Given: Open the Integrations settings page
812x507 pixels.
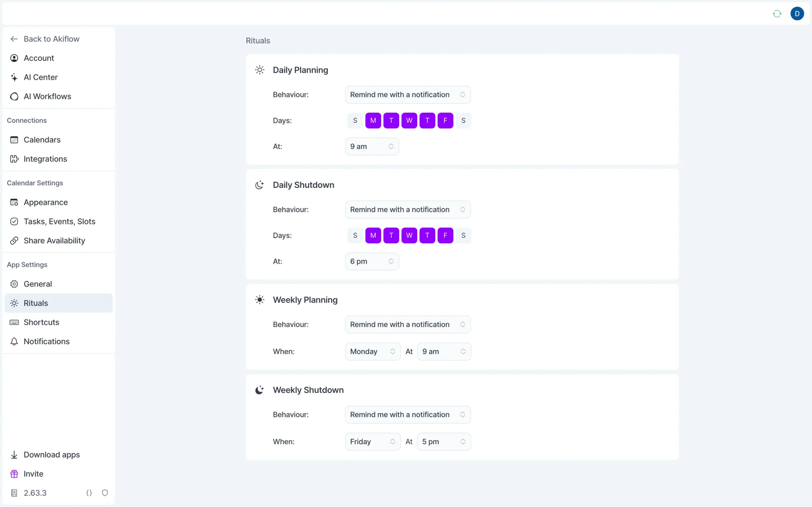Looking at the screenshot, I should tap(45, 159).
